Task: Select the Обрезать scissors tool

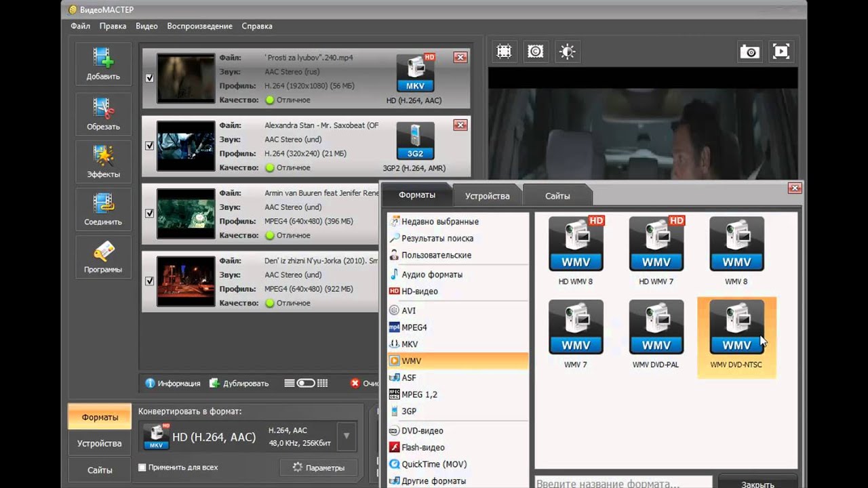Action: (x=103, y=113)
